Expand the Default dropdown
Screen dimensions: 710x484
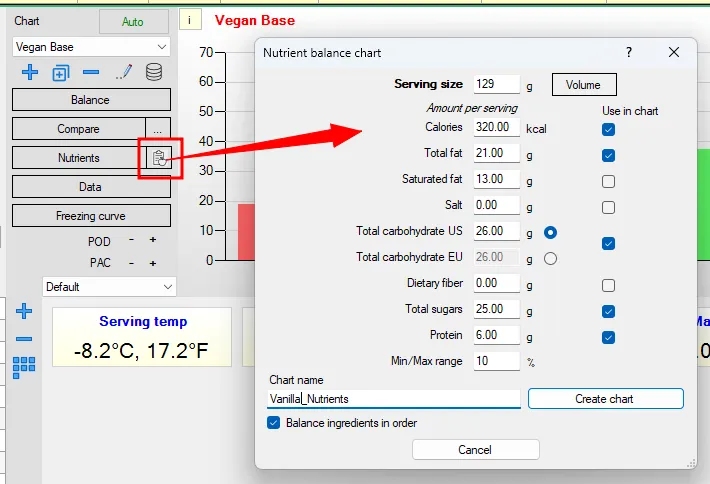109,287
